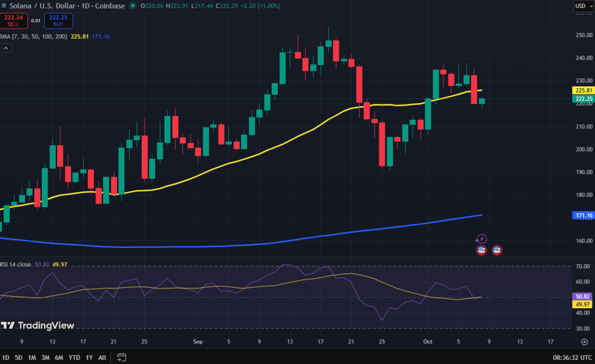
Task: Click the purple lightning event marker
Action: point(481,239)
